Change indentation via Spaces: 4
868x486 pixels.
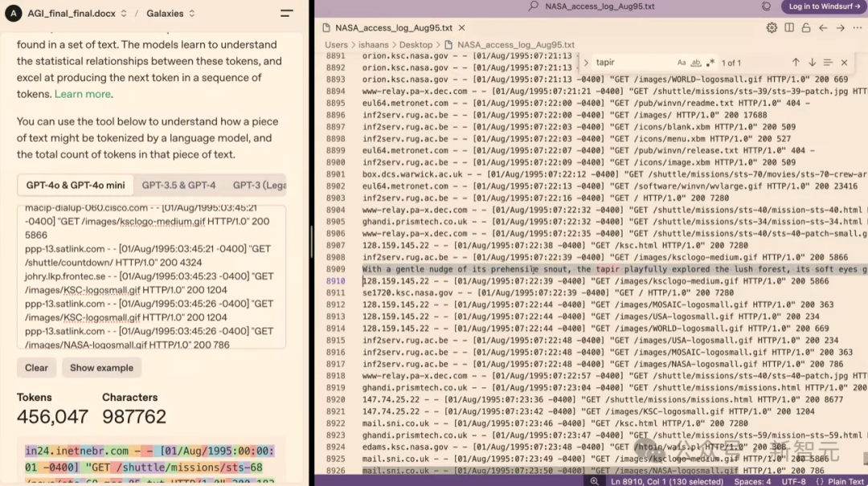click(752, 481)
